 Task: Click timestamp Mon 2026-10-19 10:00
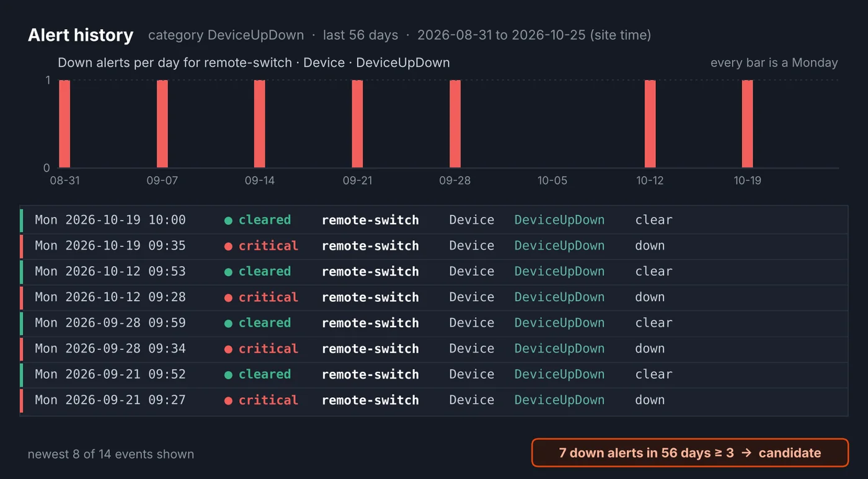[x=110, y=220]
